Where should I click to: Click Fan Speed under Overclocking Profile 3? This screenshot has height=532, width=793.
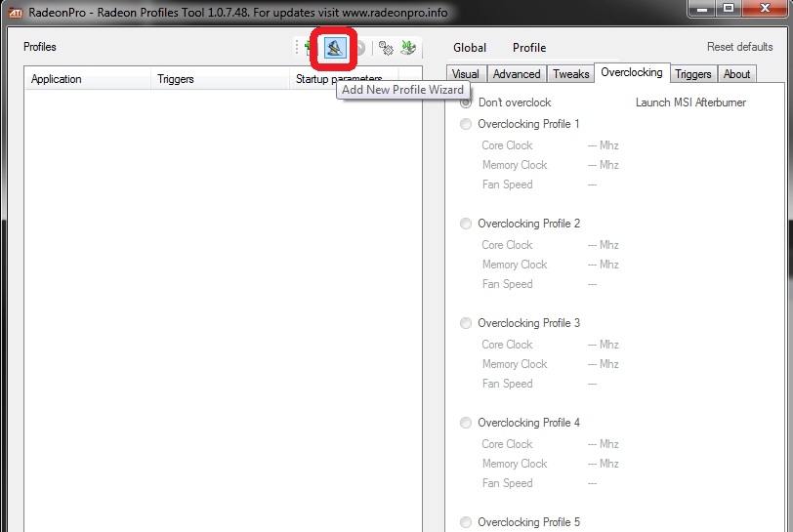507,384
